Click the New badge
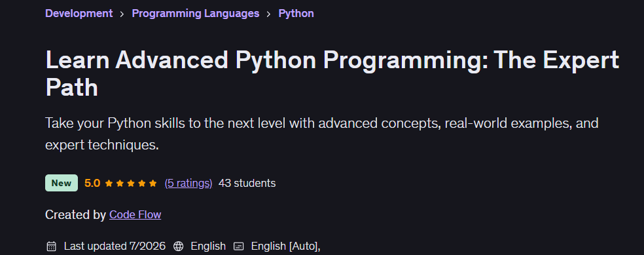The height and width of the screenshot is (255, 644). (62, 183)
